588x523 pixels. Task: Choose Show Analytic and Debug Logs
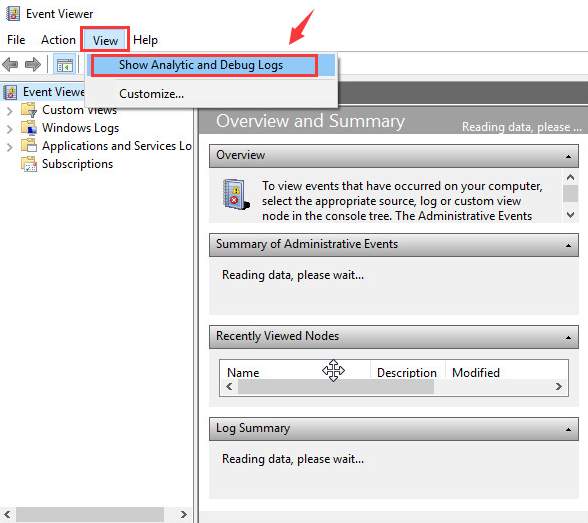[x=211, y=65]
